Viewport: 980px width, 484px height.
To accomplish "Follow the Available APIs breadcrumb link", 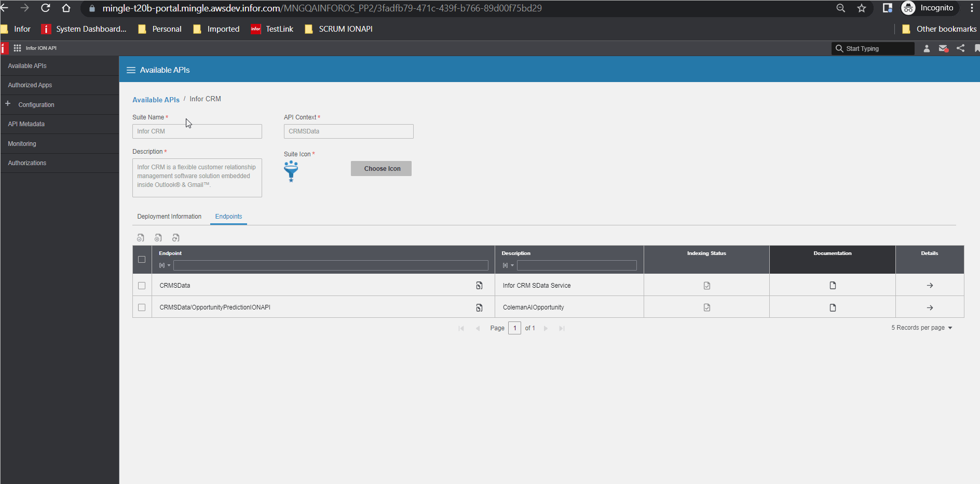I will pyautogui.click(x=156, y=100).
